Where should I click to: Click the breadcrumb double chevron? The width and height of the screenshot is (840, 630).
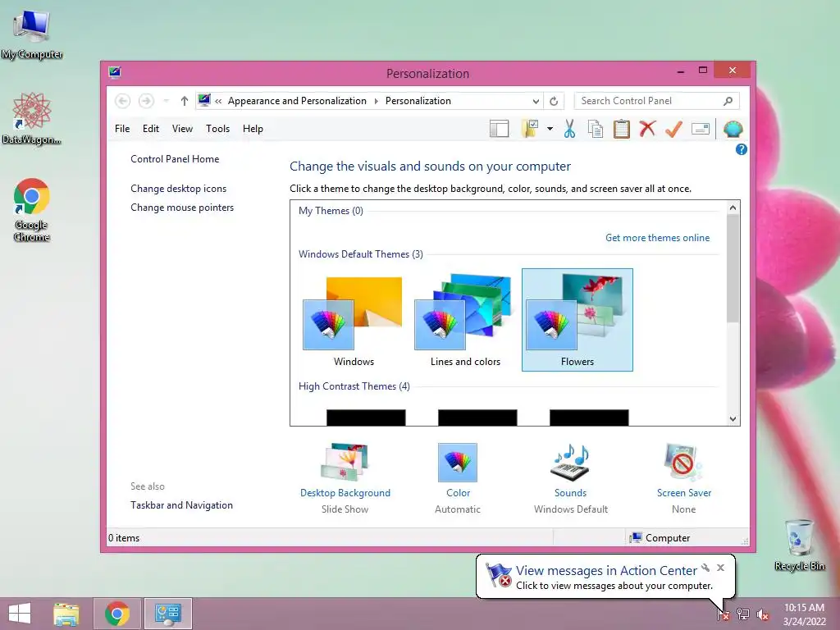click(218, 101)
